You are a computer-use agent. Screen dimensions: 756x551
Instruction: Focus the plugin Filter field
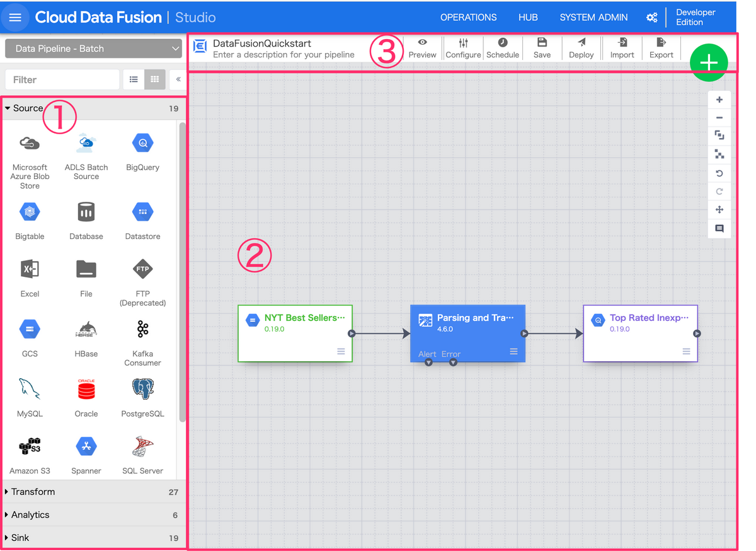pyautogui.click(x=62, y=79)
